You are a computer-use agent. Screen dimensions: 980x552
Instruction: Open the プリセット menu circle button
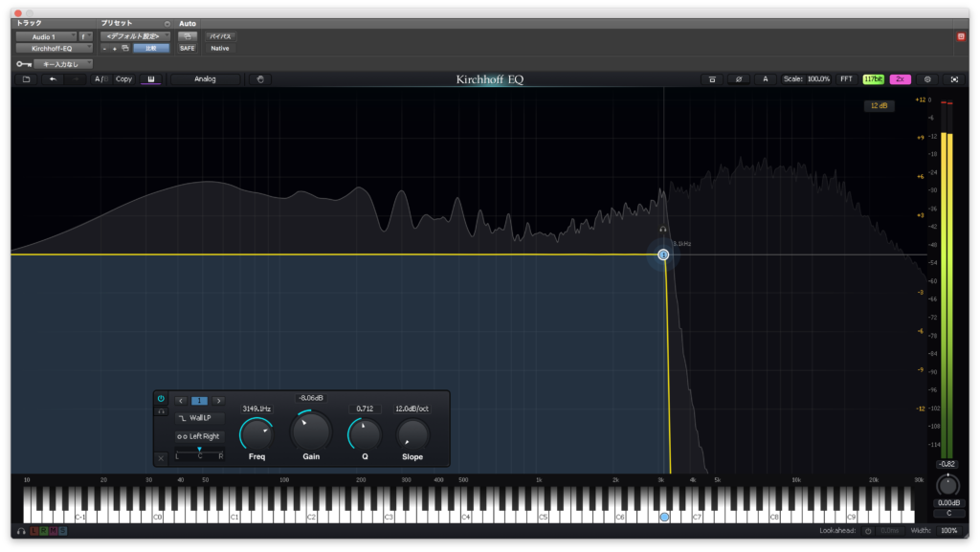167,24
